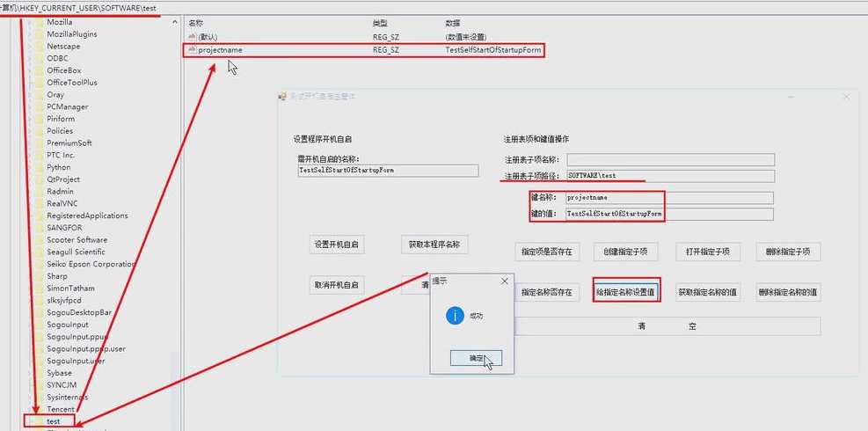Select the Seagull Scientific key
The height and width of the screenshot is (431, 868).
[76, 252]
